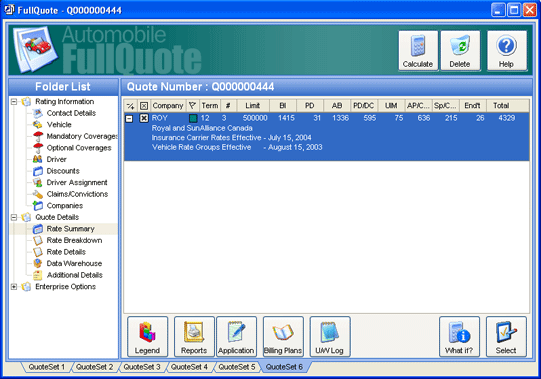
Task: Click the What if? button
Action: (x=459, y=337)
